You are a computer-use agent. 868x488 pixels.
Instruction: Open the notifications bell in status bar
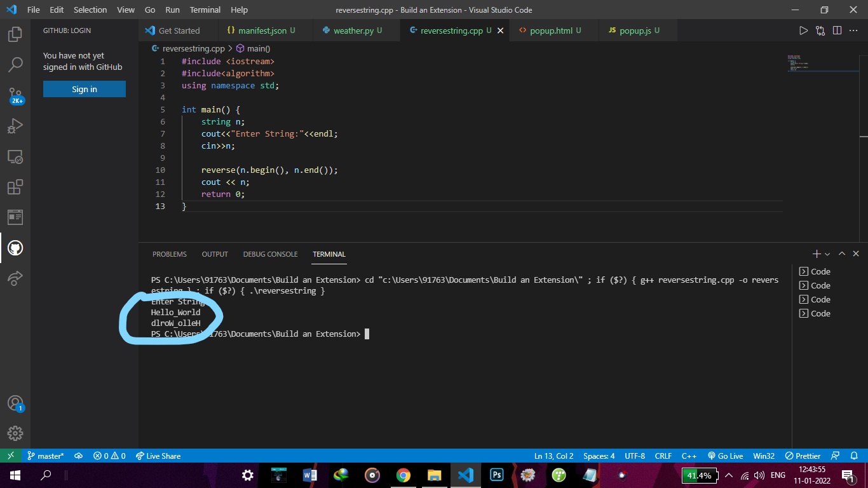[x=853, y=456]
